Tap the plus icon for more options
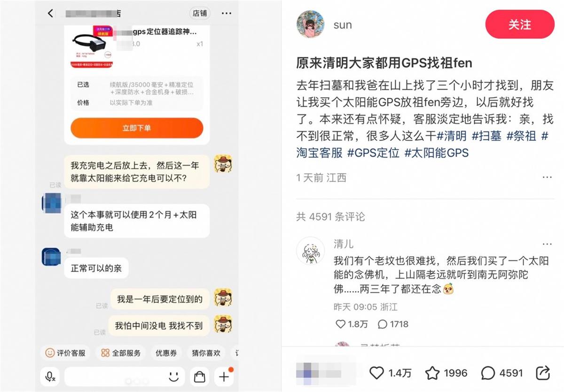The width and height of the screenshot is (564, 392). (224, 377)
